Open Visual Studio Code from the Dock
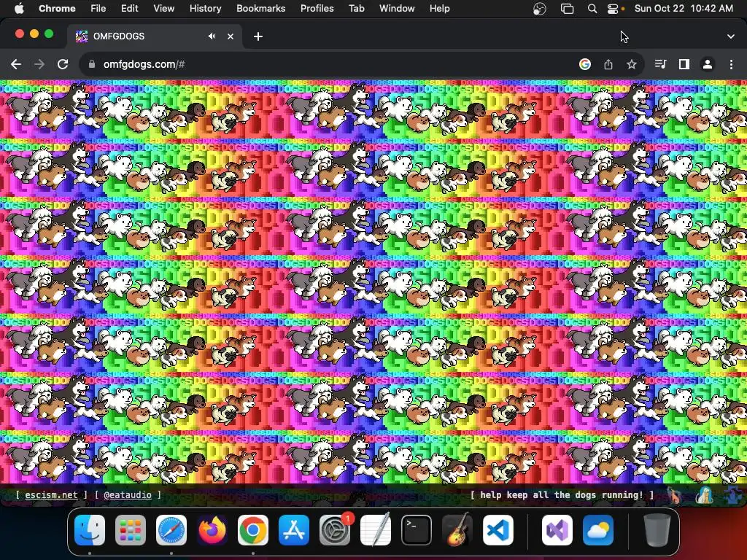The width and height of the screenshot is (747, 560). (498, 530)
